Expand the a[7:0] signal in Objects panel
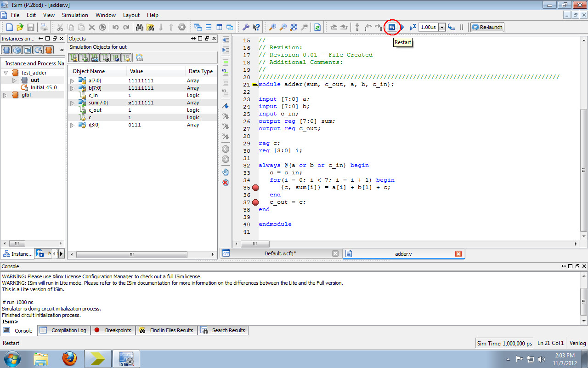 [x=73, y=80]
